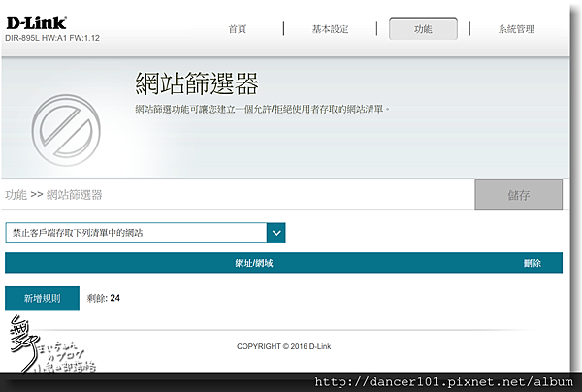Click the 禁止客戶端存取 filter mode text field
Image resolution: width=582 pixels, height=392 pixels.
tap(136, 233)
